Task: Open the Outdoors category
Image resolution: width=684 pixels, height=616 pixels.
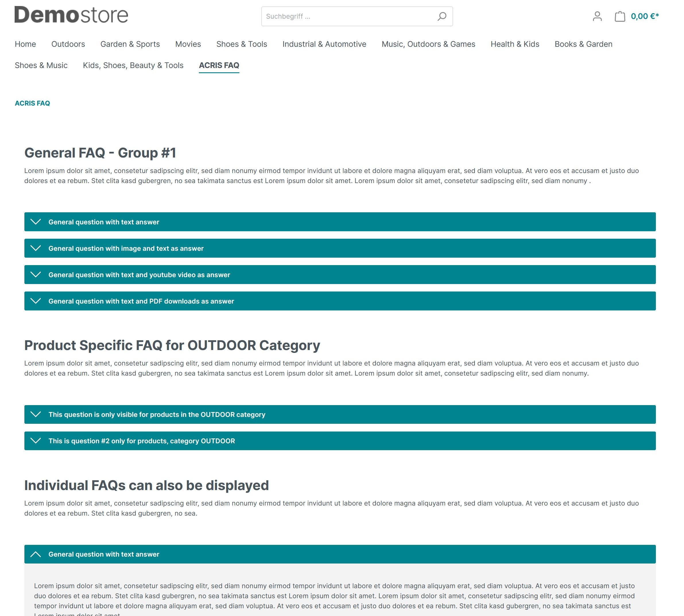Action: coord(68,44)
